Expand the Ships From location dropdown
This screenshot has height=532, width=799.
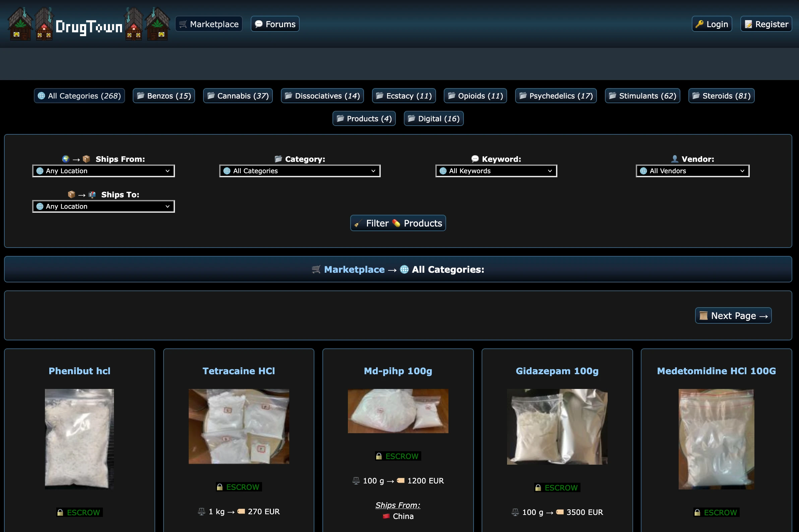pyautogui.click(x=104, y=171)
